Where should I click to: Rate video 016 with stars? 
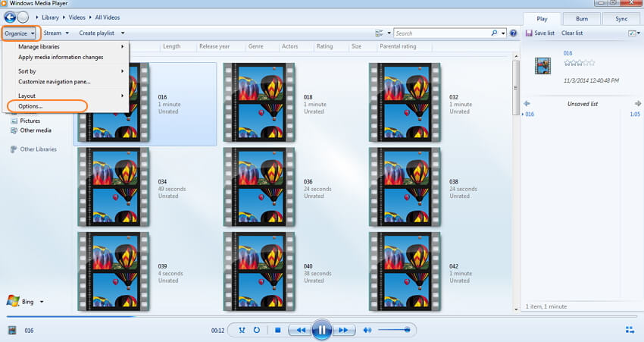click(x=580, y=63)
